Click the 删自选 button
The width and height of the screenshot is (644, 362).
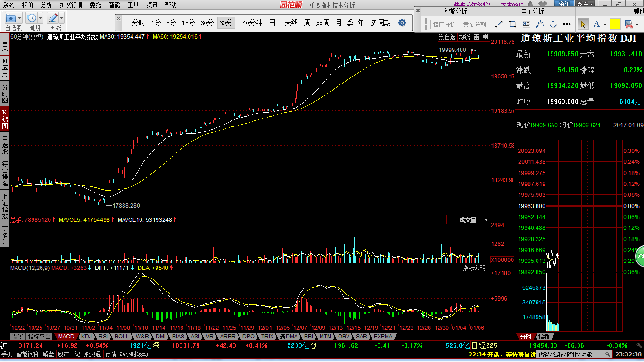(x=447, y=37)
